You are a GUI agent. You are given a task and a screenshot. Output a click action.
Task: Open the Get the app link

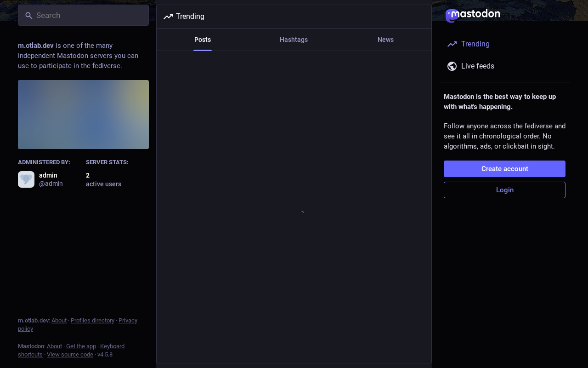point(81,346)
